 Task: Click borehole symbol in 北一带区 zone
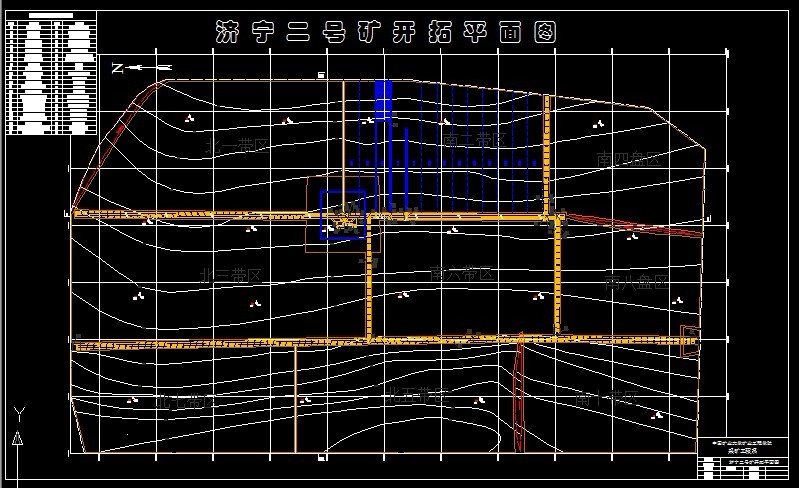pos(189,119)
